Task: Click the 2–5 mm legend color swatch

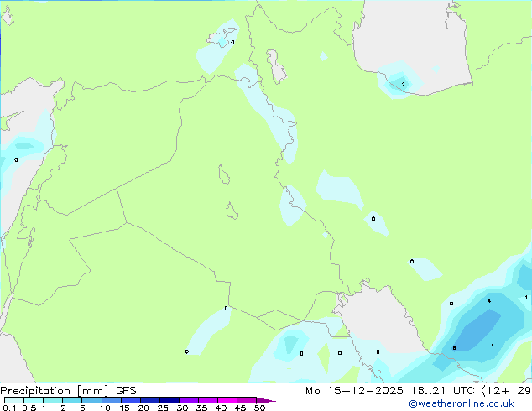Action: 72,400
